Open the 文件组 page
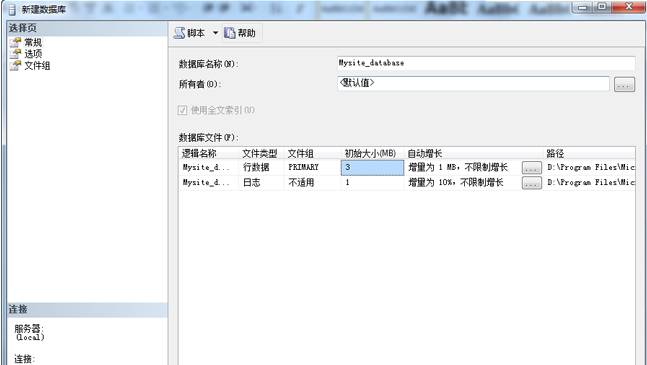The image size is (647, 365). click(x=37, y=65)
